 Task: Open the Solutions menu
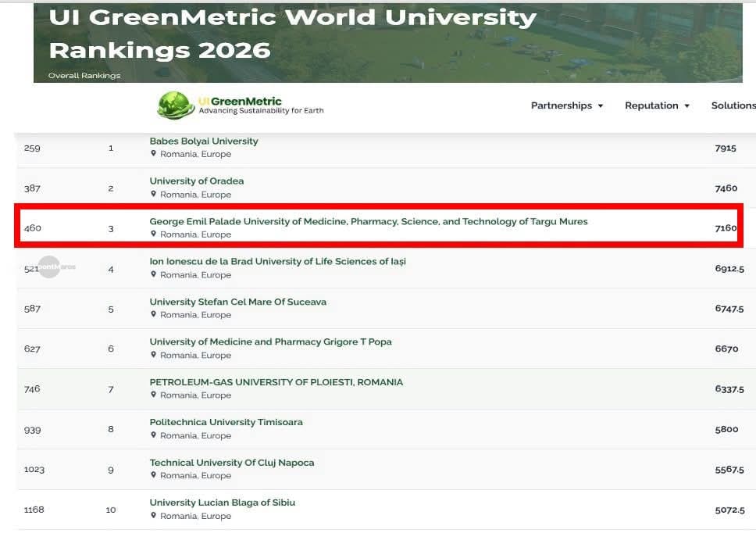coord(733,106)
